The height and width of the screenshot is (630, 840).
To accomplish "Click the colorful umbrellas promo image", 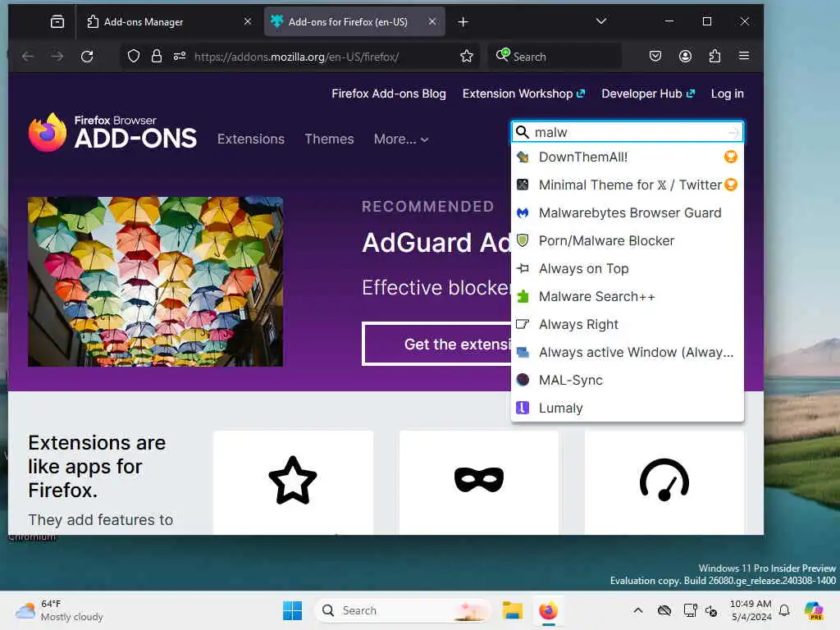I will point(155,282).
